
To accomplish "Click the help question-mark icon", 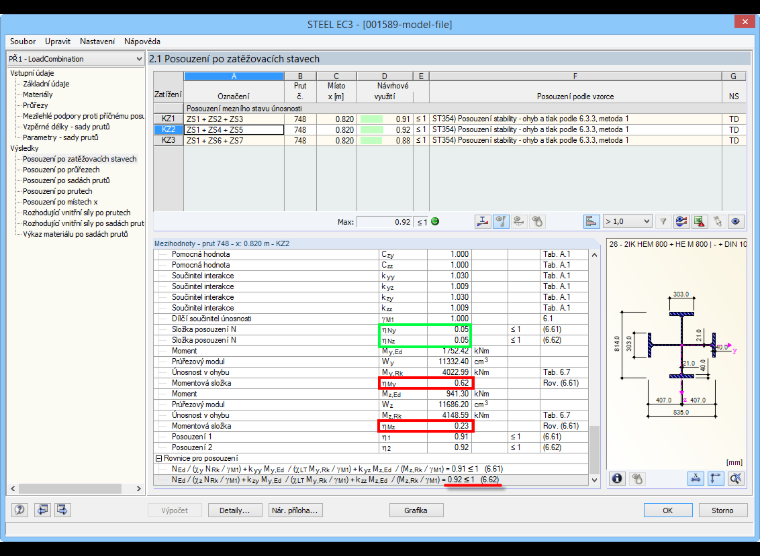I will [19, 510].
